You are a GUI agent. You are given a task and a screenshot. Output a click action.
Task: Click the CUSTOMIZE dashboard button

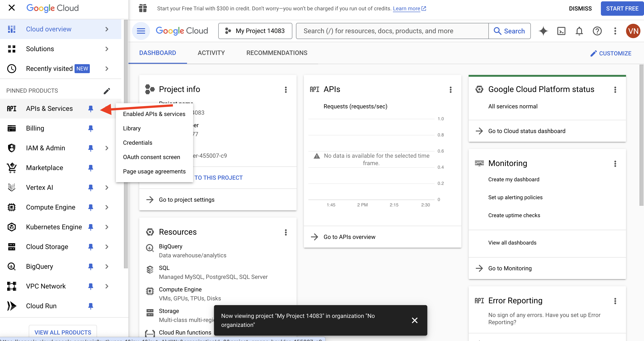(x=611, y=53)
